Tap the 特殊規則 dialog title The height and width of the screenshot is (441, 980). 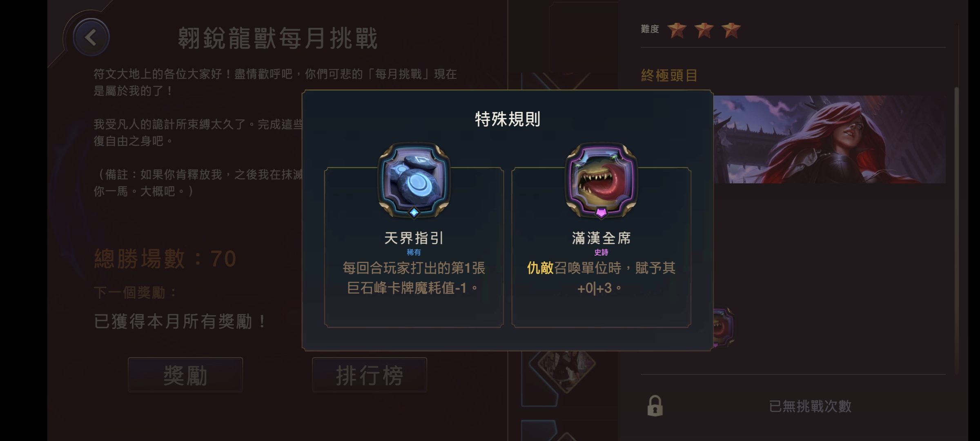click(508, 119)
